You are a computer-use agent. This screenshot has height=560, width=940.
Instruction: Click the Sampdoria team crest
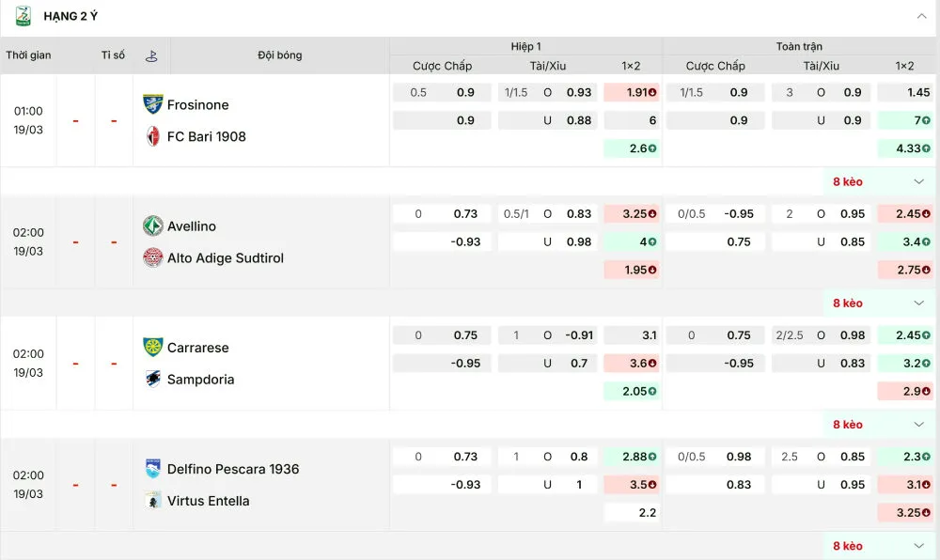tap(152, 379)
